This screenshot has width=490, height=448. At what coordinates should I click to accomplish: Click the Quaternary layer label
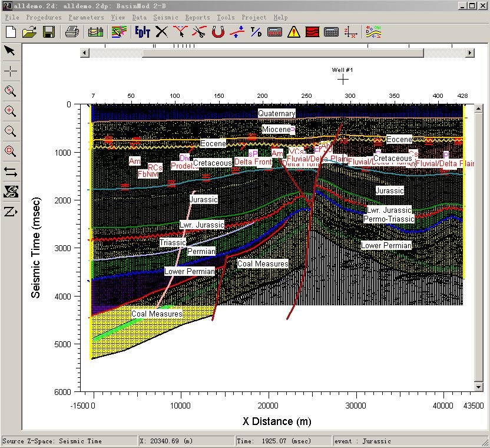(277, 113)
